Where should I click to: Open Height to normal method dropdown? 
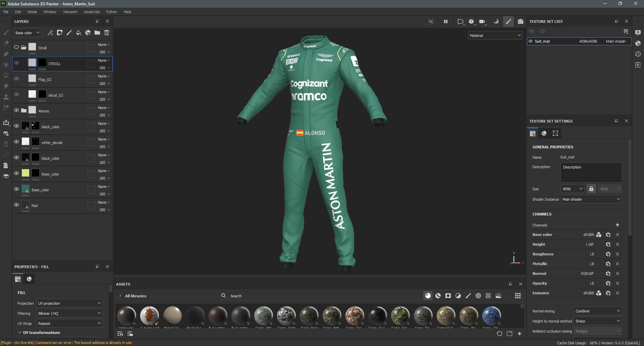598,321
